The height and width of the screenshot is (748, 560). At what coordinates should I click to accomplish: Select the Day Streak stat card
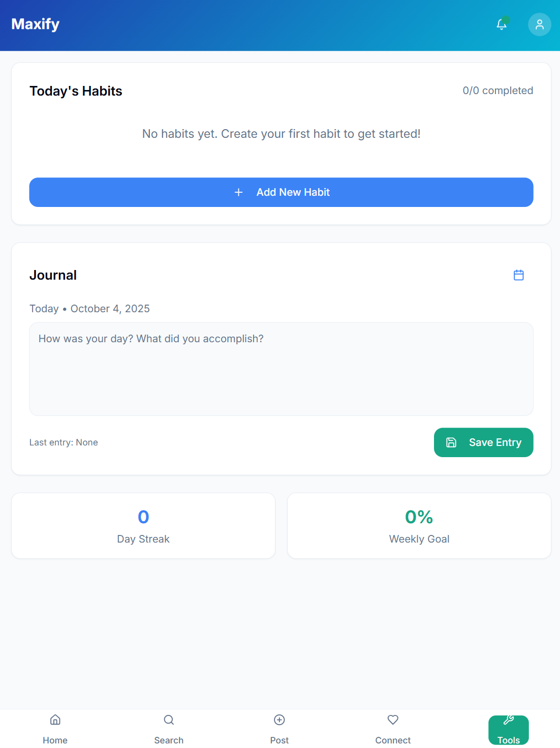[x=143, y=526]
